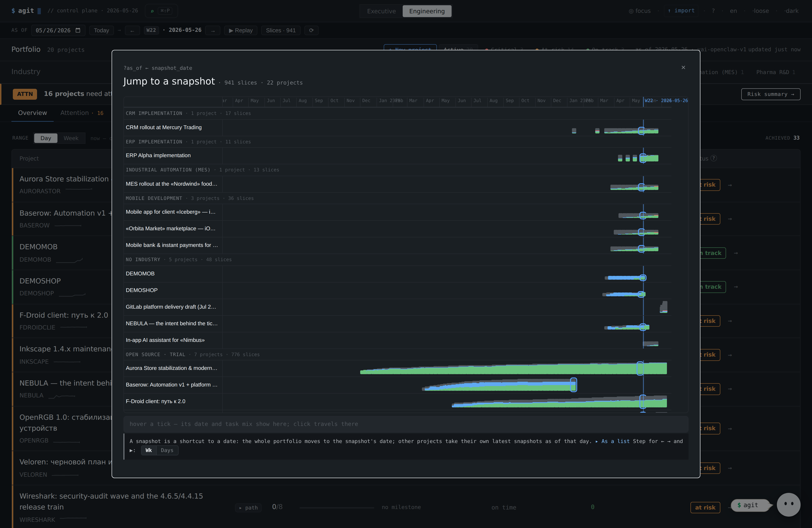This screenshot has width=812, height=528.
Task: Open the chat bubble labeled agit
Action: point(750,505)
